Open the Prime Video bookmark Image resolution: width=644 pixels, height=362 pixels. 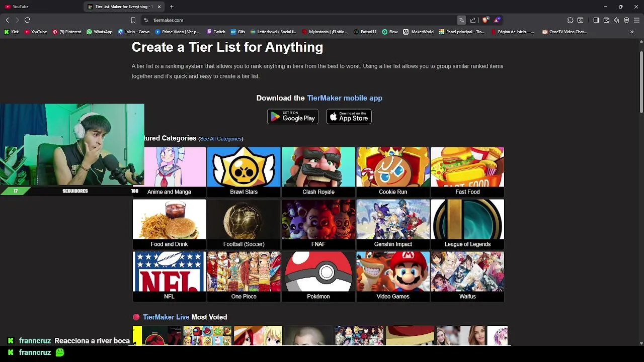click(x=178, y=32)
